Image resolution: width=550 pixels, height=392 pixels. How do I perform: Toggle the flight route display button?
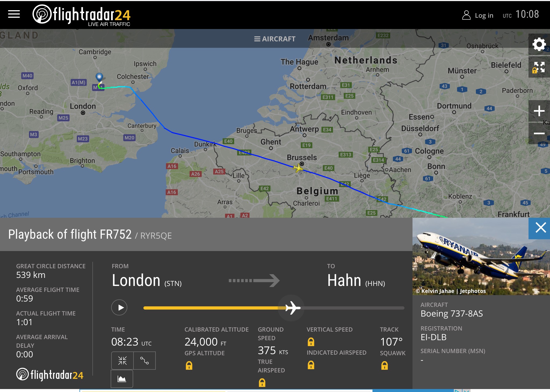tap(144, 360)
